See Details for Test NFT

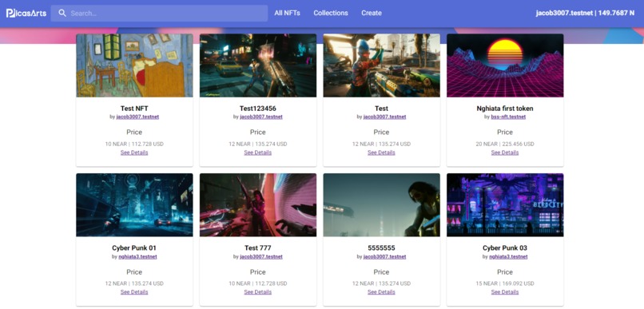coord(134,153)
